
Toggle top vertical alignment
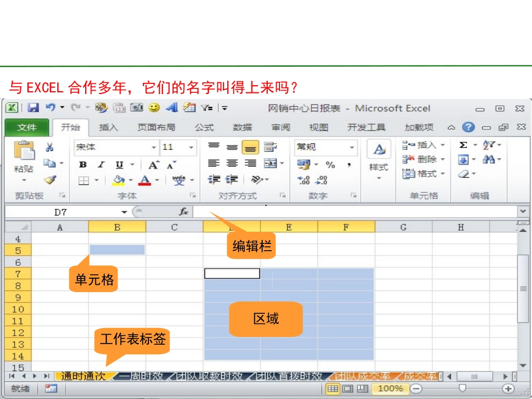214,147
